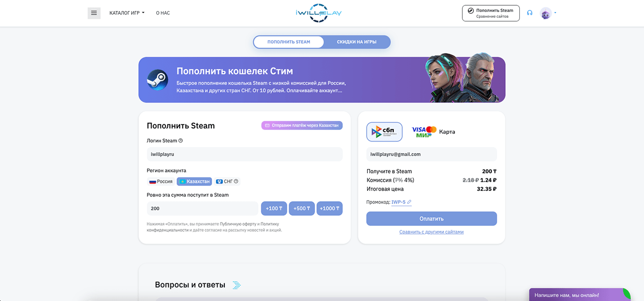Open the user avatar profile icon

(x=545, y=12)
